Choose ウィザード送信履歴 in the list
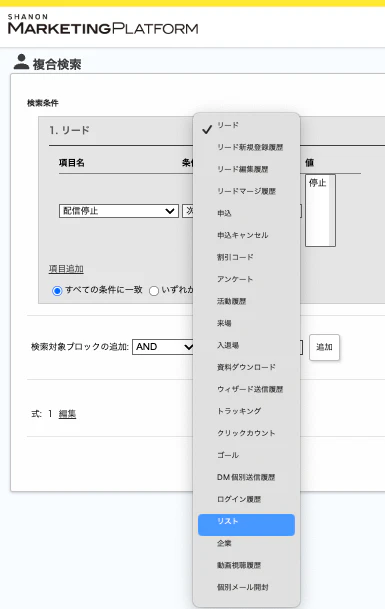Image resolution: width=385 pixels, height=609 pixels. [x=246, y=389]
